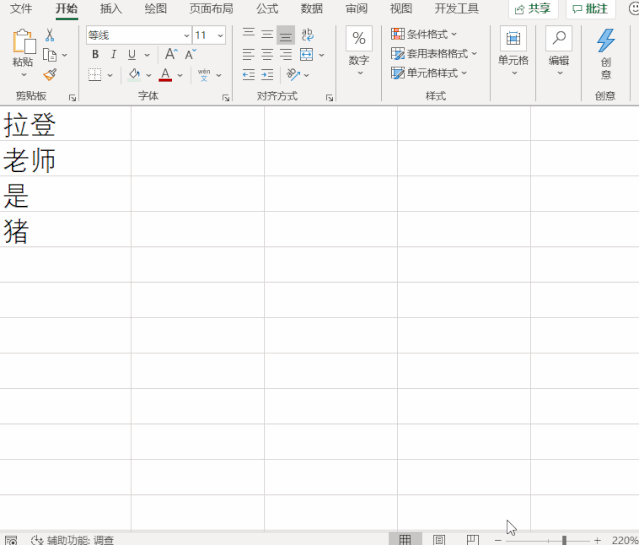
Task: Decrease indent
Action: click(x=249, y=75)
